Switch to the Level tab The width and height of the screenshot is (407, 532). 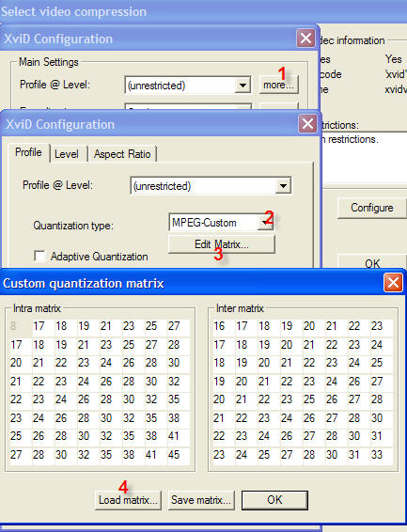67,154
